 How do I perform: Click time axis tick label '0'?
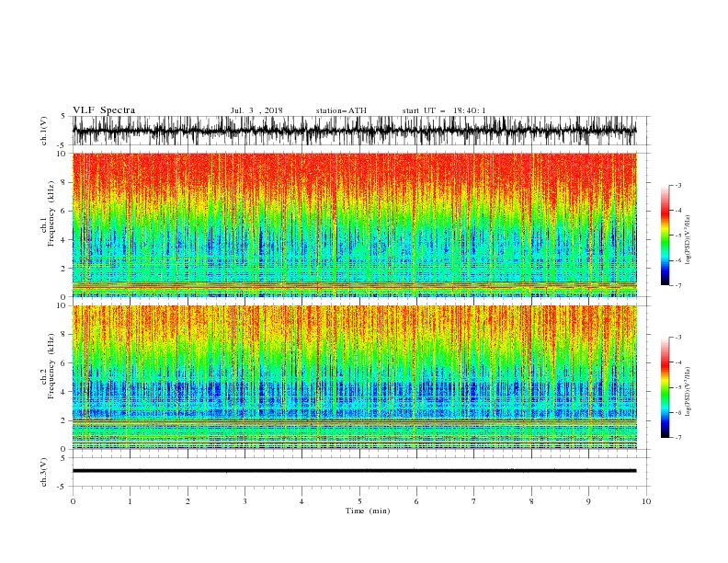pos(73,501)
